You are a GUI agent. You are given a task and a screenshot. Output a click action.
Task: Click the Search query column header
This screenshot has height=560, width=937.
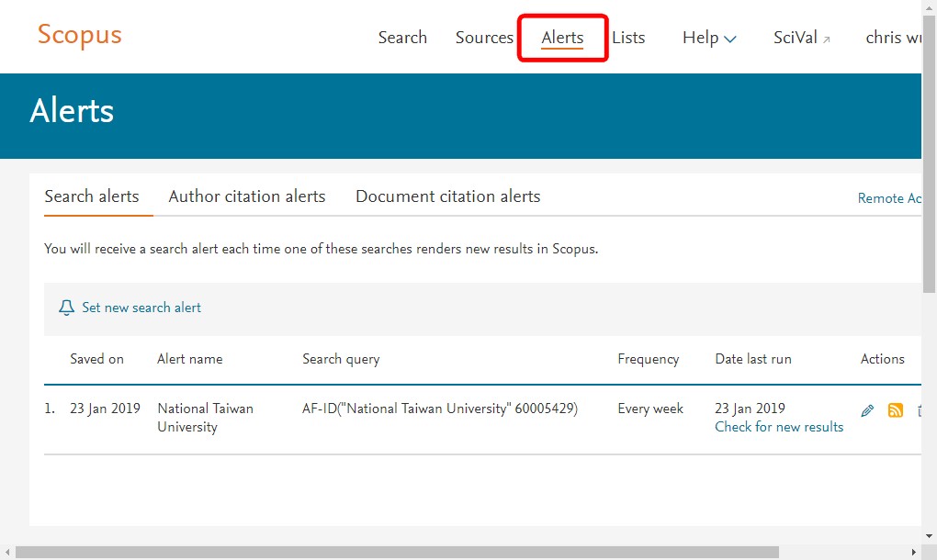coord(341,359)
